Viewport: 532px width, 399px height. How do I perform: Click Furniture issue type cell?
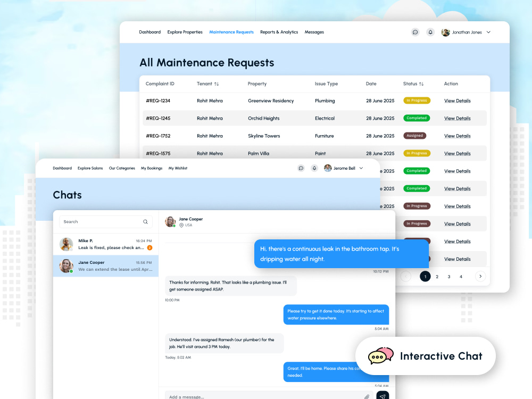point(325,136)
